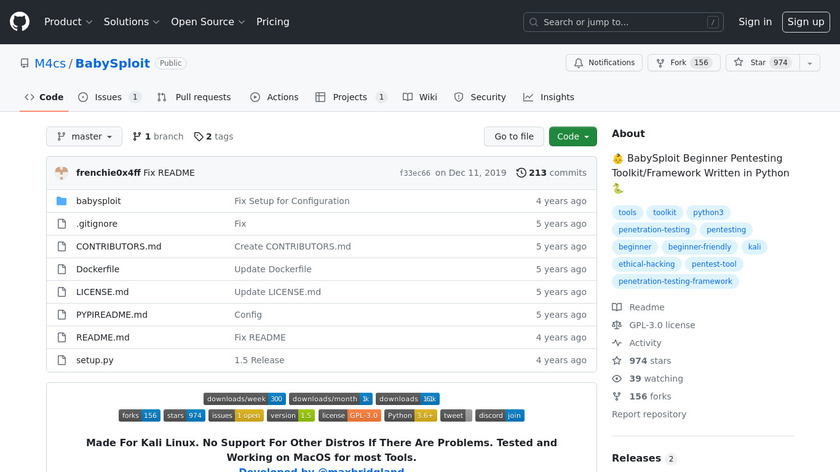Click the GPL-3.0 license scale icon
840x472 pixels.
point(617,325)
